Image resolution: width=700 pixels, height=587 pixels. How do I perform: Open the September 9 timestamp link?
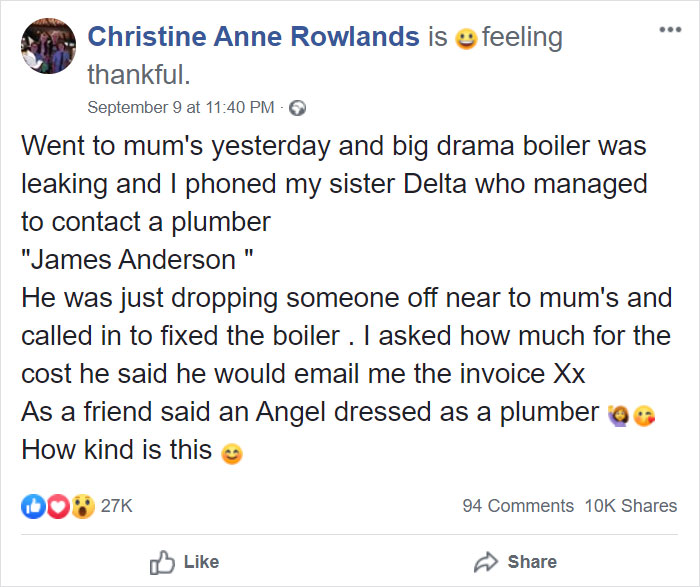pyautogui.click(x=179, y=107)
